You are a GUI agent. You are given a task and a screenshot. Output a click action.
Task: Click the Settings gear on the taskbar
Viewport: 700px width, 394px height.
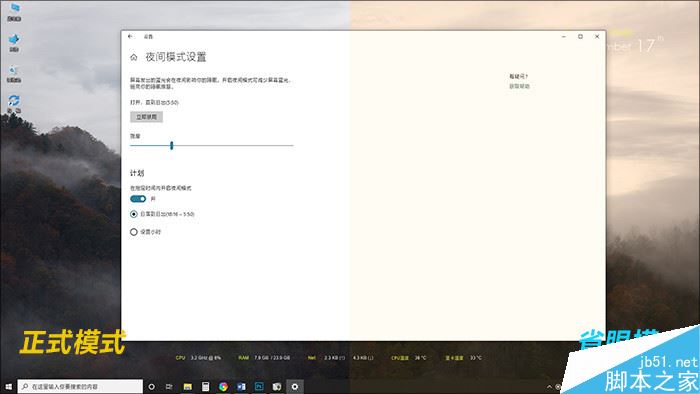coord(295,387)
